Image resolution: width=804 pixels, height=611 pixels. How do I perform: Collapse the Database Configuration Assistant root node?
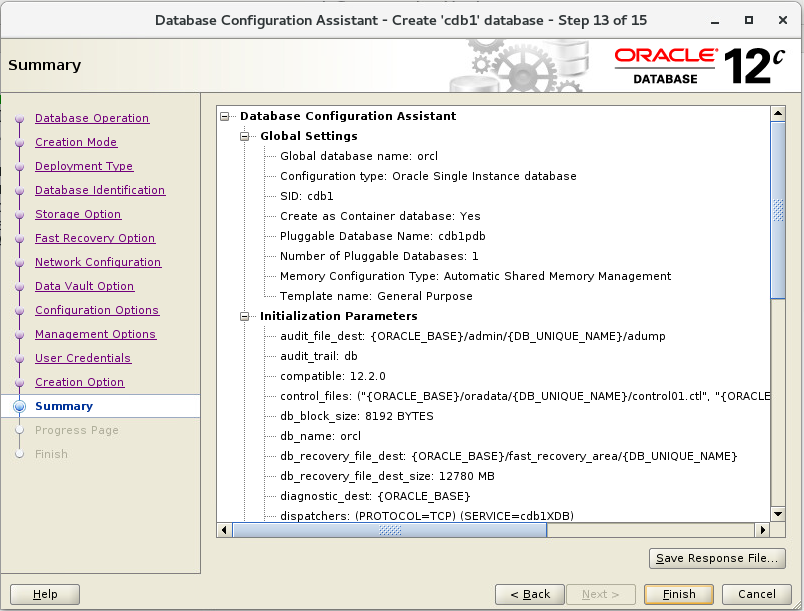[225, 116]
